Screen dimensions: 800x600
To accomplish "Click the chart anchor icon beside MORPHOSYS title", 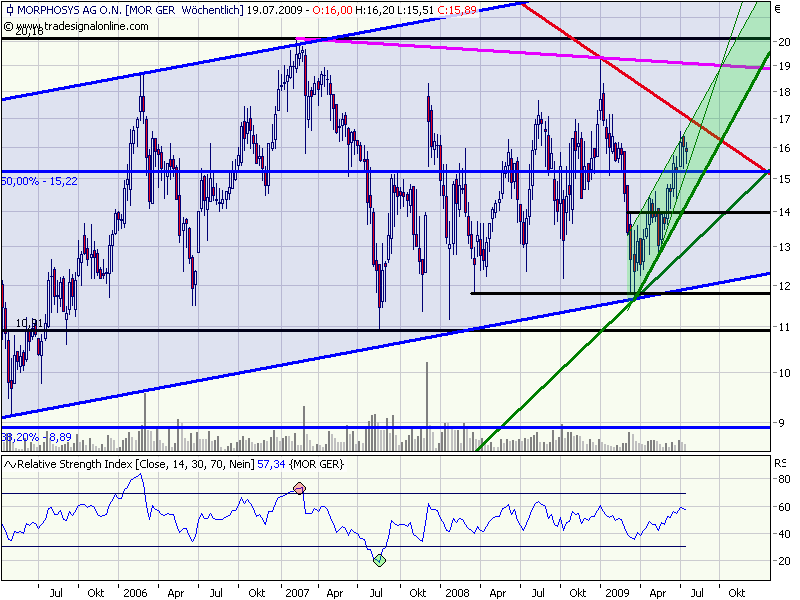I will tap(10, 9).
